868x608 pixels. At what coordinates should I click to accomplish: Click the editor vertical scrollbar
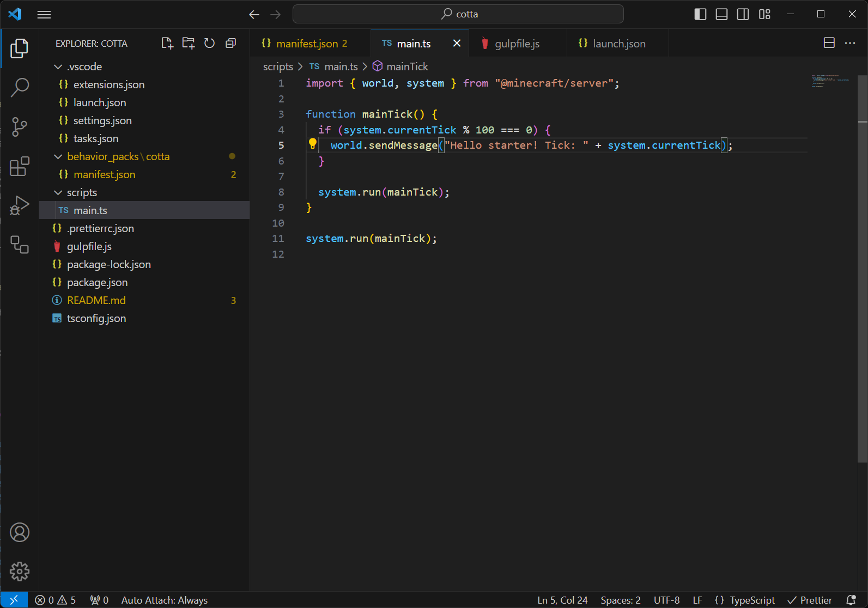[x=863, y=269]
